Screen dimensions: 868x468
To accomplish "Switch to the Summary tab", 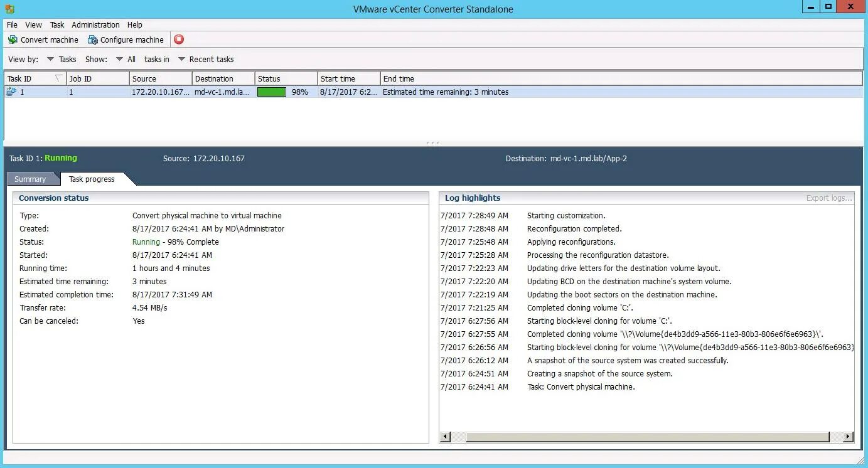I will pyautogui.click(x=30, y=179).
